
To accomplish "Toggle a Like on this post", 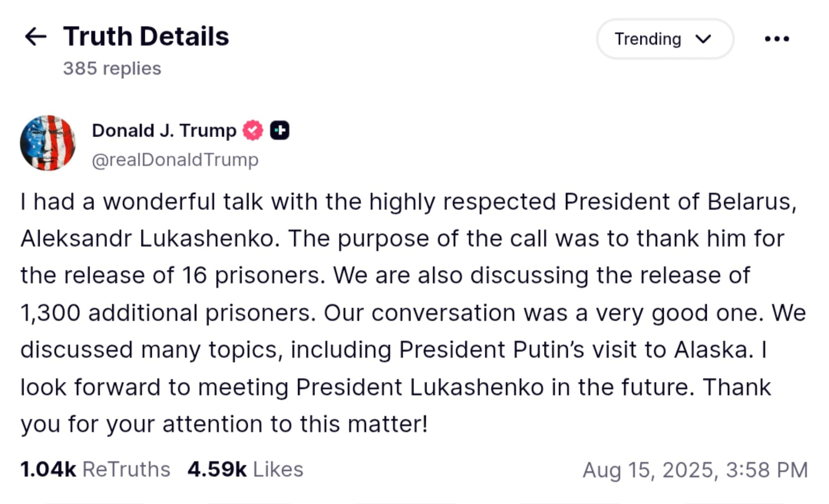I will click(245, 468).
